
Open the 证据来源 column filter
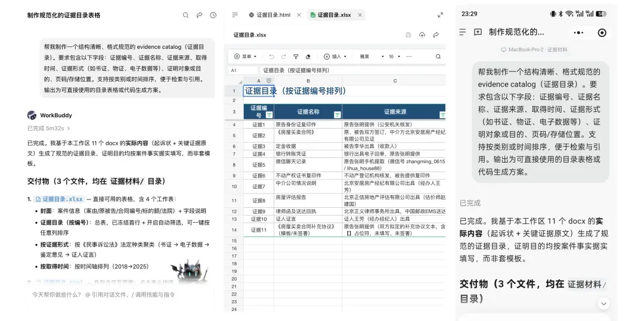442,115
